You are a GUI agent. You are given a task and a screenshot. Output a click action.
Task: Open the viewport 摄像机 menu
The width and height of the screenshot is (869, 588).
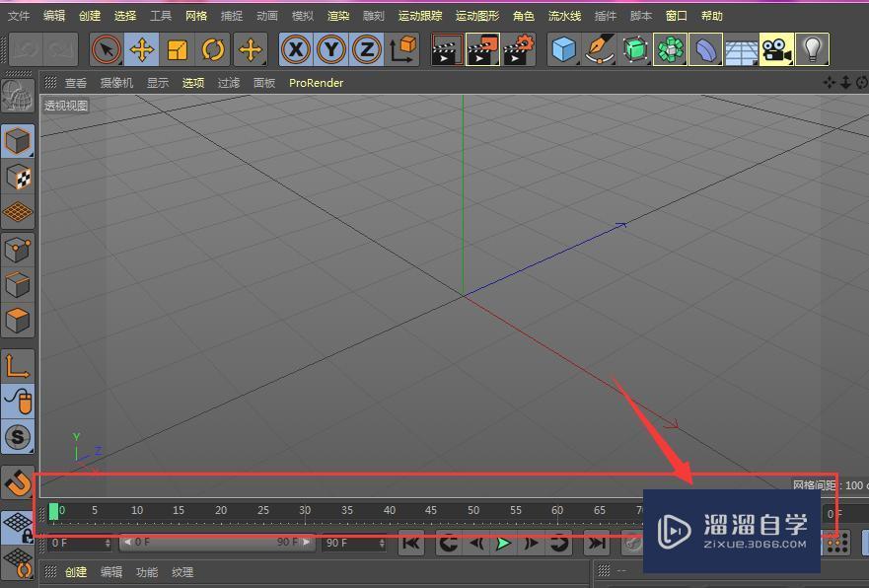point(116,83)
